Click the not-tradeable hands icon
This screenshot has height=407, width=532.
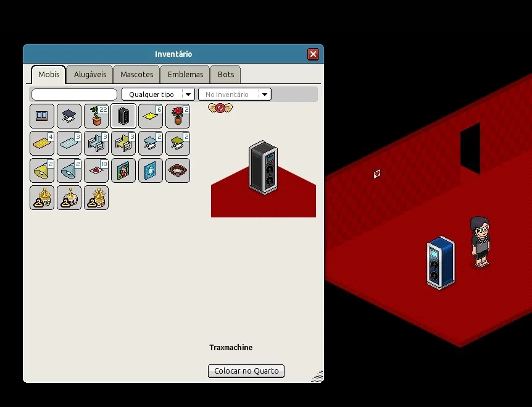click(220, 108)
